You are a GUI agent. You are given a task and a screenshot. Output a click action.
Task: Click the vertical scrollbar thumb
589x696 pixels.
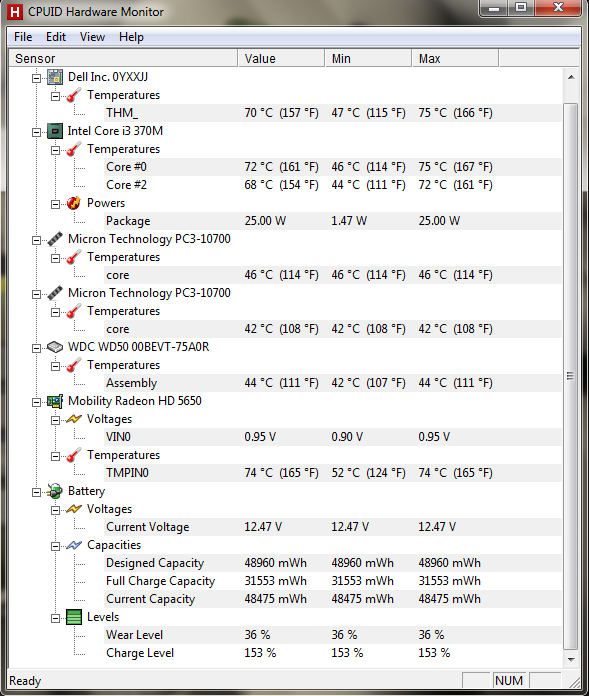(x=571, y=376)
